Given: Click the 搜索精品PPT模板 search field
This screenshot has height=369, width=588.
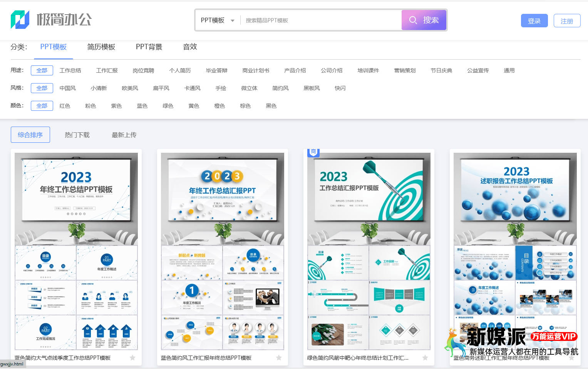Looking at the screenshot, I should 320,20.
